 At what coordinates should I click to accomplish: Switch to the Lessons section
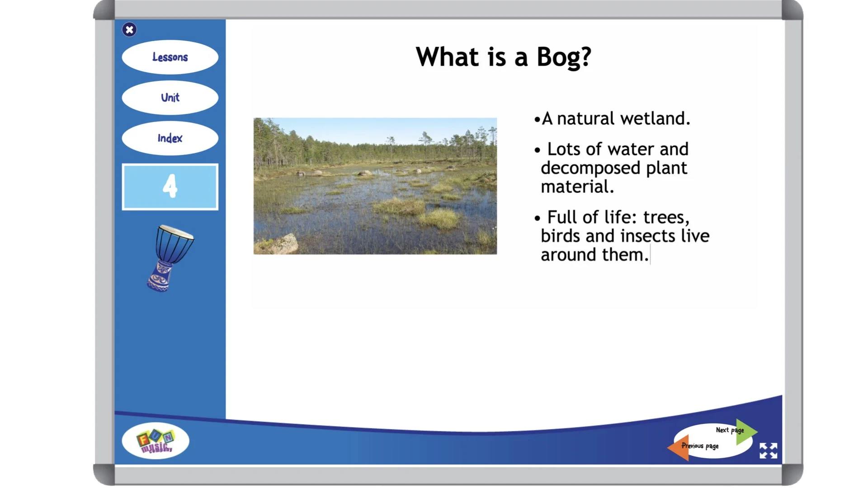tap(170, 57)
